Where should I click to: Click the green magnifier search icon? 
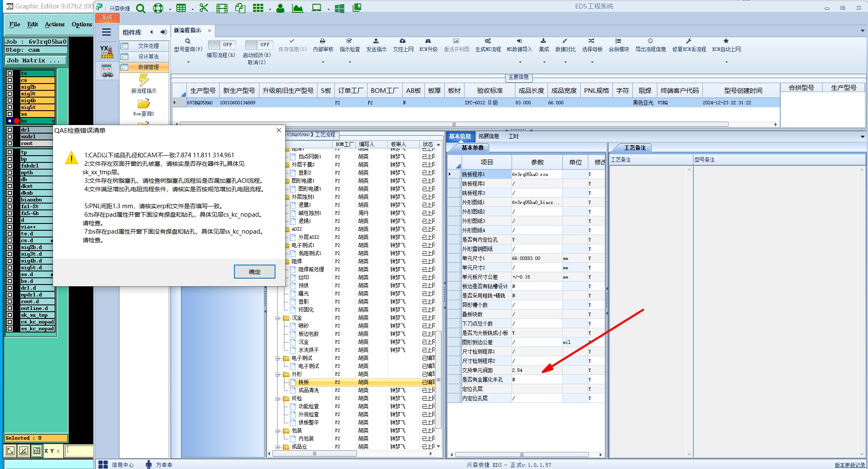click(x=141, y=8)
